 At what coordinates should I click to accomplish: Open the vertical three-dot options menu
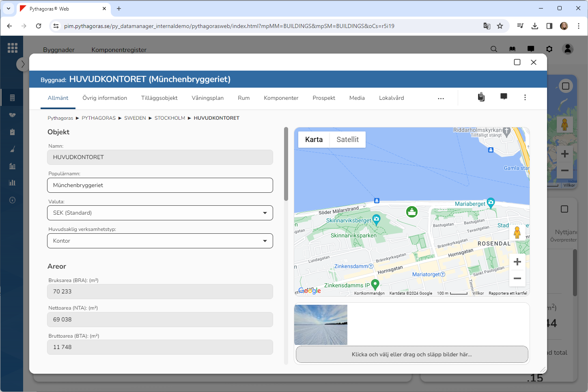(x=525, y=97)
